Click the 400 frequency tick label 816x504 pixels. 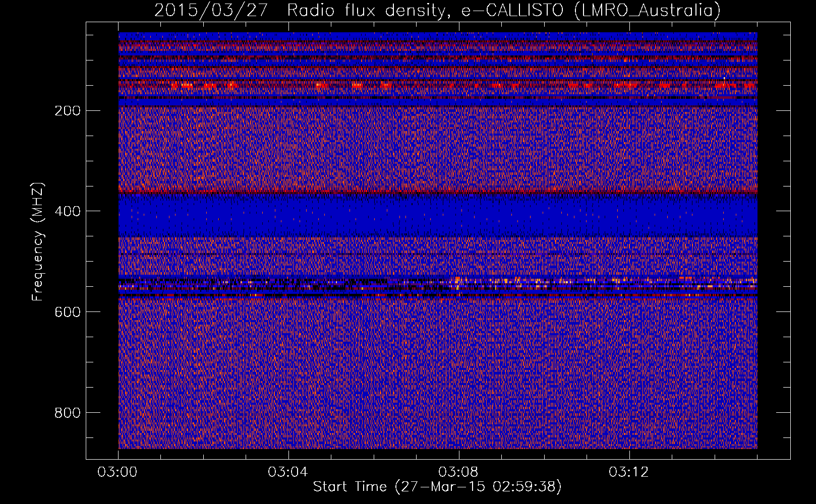[67, 211]
